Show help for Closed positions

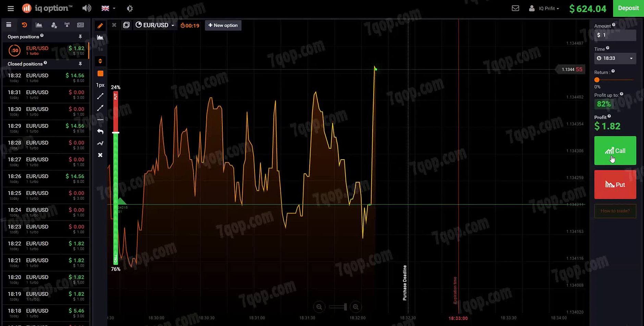pos(45,63)
